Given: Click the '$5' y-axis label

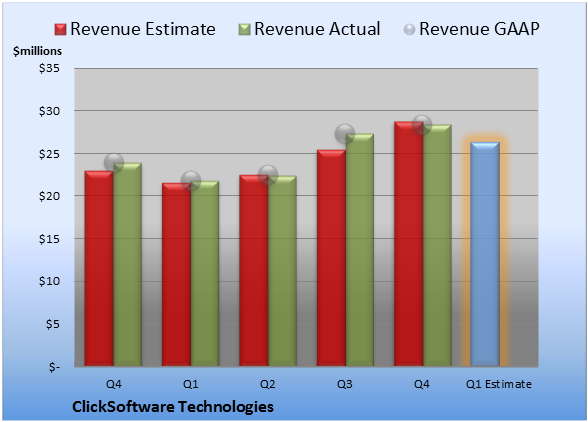Looking at the screenshot, I should pyautogui.click(x=53, y=324).
